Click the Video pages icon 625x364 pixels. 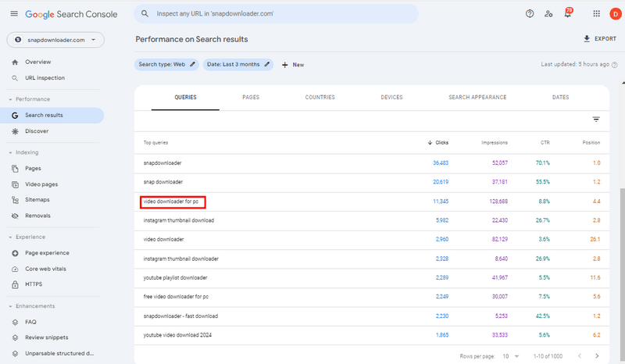tap(15, 184)
